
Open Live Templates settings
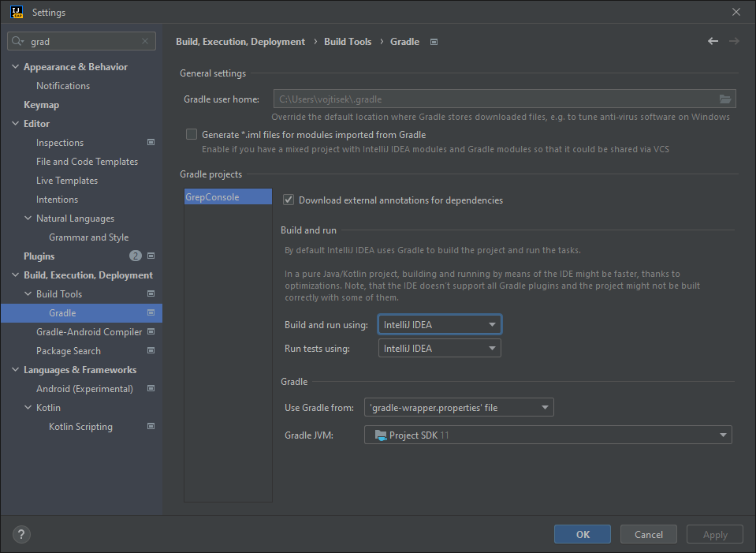coord(67,180)
